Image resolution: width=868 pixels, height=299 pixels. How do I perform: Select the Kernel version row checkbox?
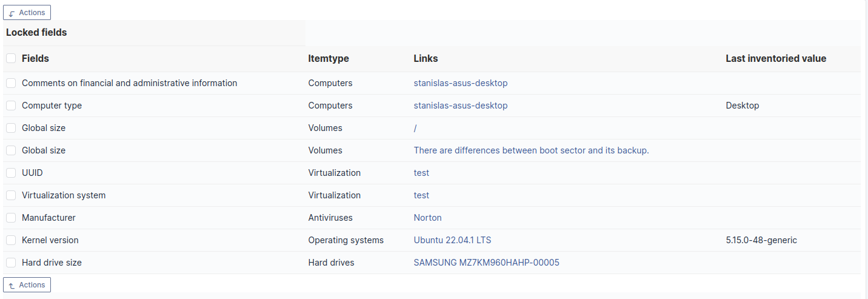[x=11, y=240]
